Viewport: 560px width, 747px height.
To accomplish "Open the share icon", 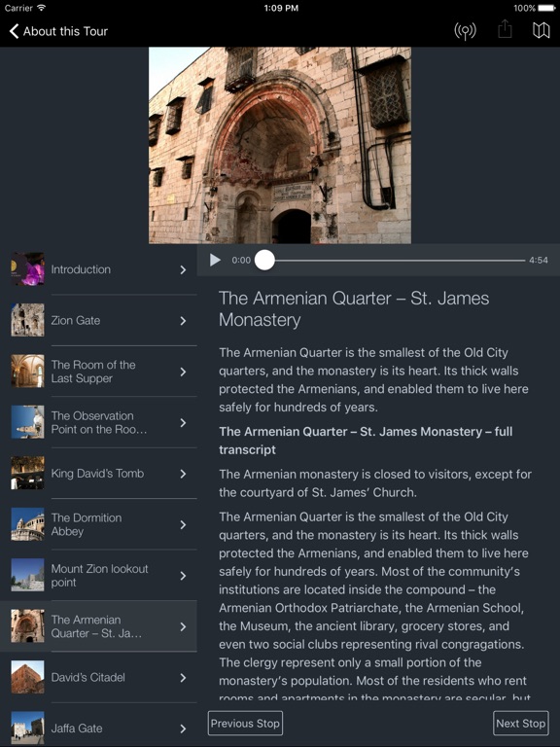I will (x=505, y=29).
